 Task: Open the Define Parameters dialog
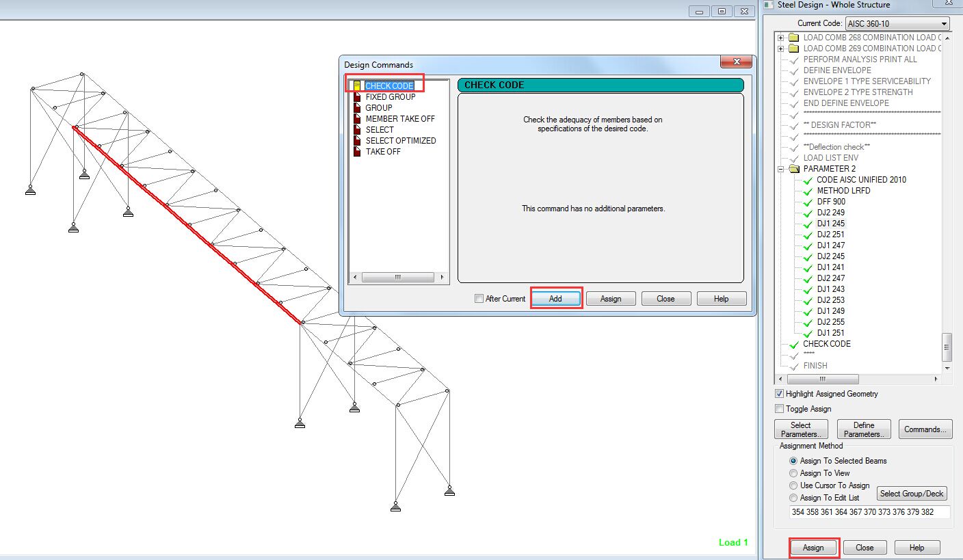click(x=864, y=429)
